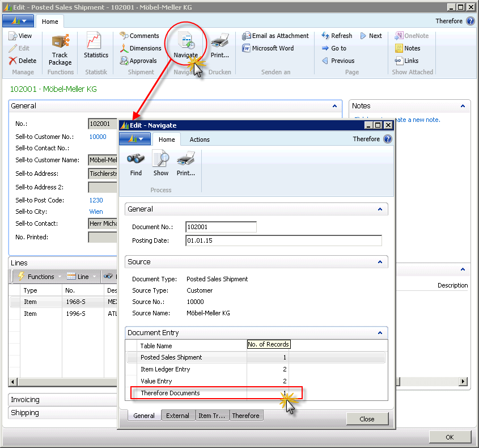This screenshot has height=448, width=479.
Task: Switch to the Actions tab
Action: click(200, 140)
